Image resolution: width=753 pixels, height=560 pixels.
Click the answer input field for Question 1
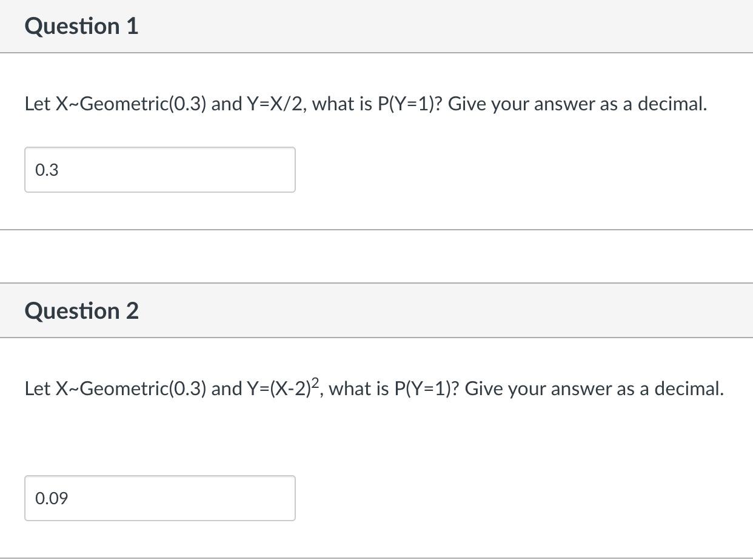click(159, 170)
